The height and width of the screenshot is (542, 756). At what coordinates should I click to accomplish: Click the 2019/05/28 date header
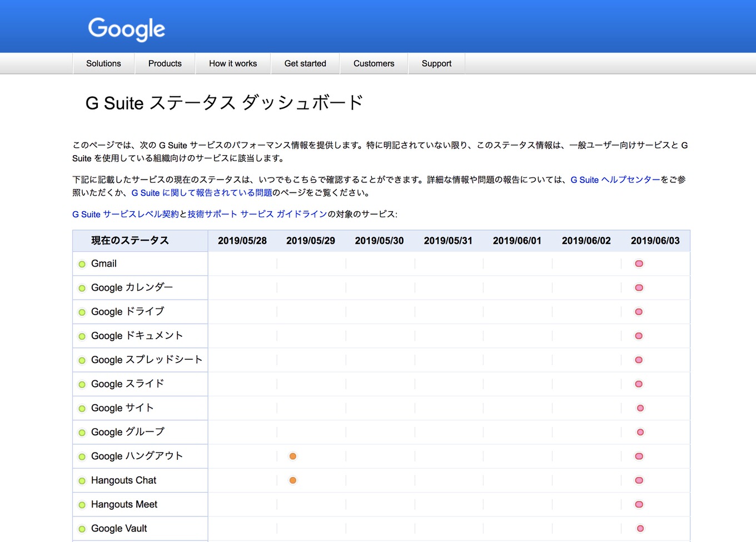coord(242,241)
